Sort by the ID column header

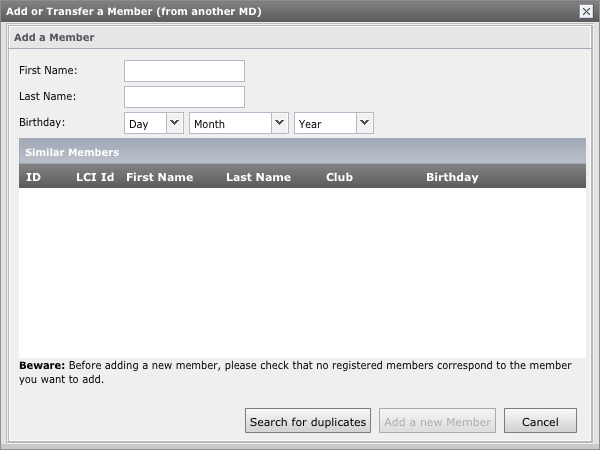[x=34, y=177]
